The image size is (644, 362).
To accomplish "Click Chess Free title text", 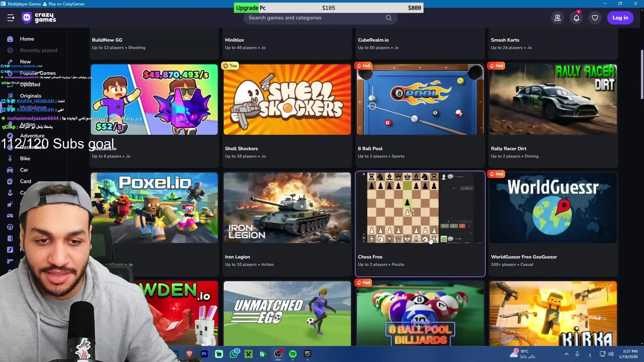I will tap(370, 257).
